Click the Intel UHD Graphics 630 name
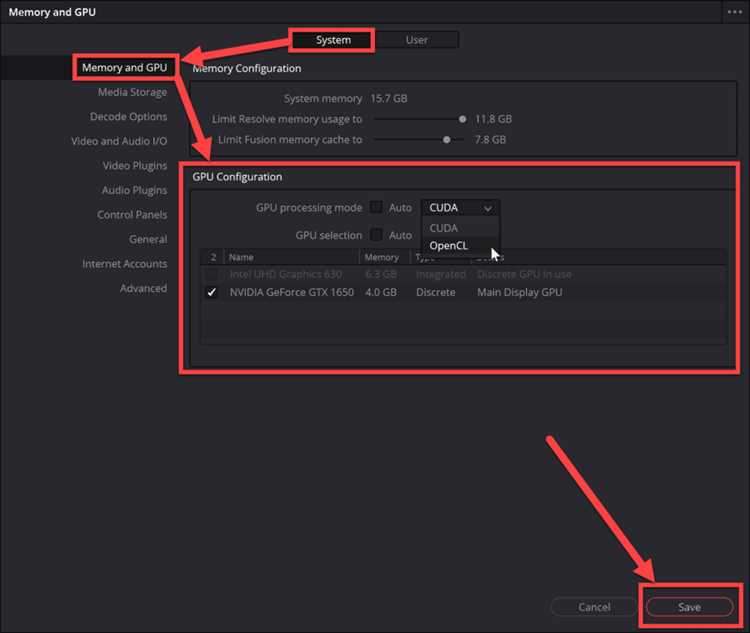This screenshot has width=750, height=633. coord(286,274)
